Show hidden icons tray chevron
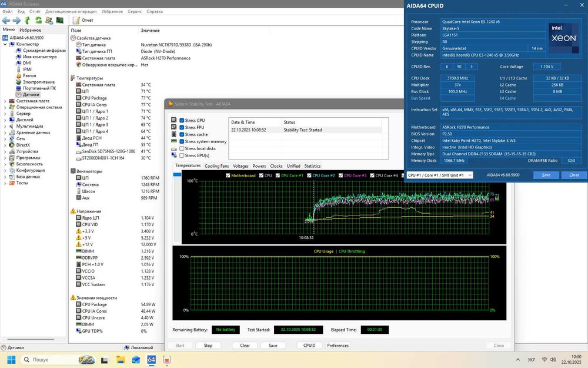This screenshot has height=368, width=588. pos(518,360)
